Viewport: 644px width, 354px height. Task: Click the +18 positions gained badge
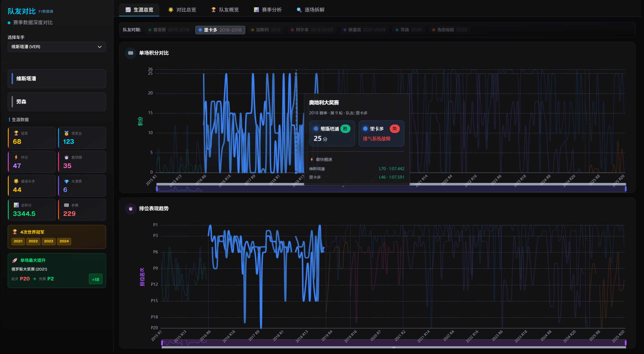pos(96,279)
